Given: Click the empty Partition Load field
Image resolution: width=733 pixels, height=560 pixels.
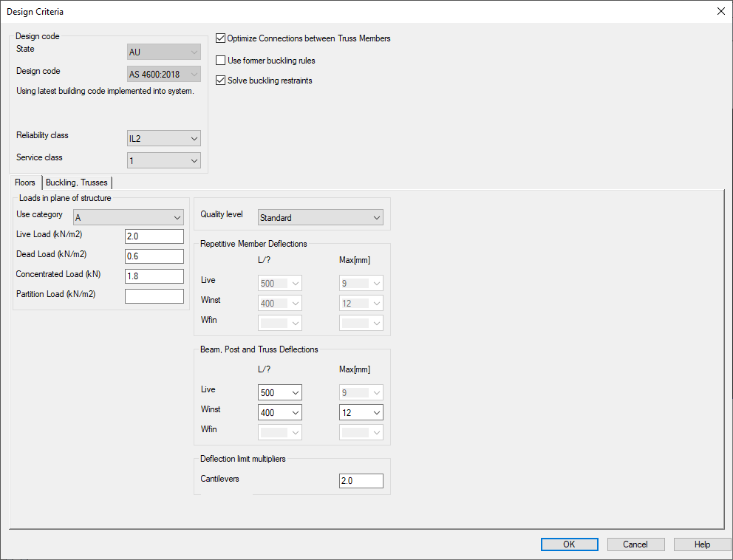Looking at the screenshot, I should coord(154,296).
